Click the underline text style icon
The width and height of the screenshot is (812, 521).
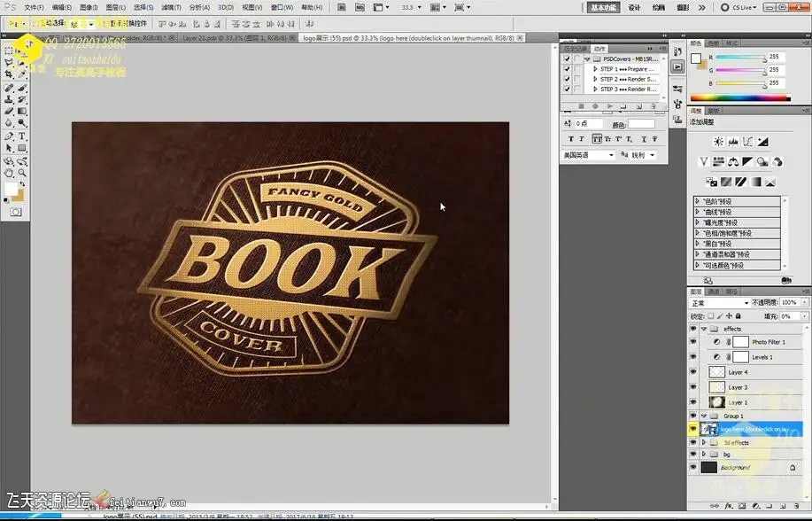tap(644, 139)
